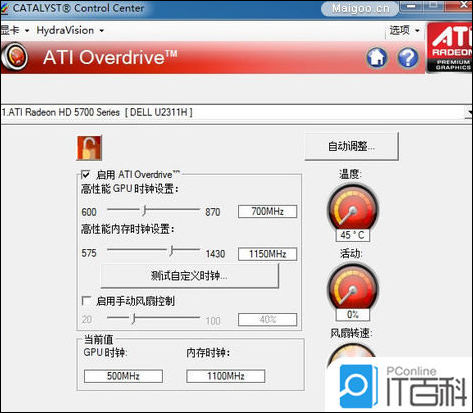Viewport: 473px width, 413px height.
Task: Click the 600 minimum GPU clock label
Action: [89, 212]
